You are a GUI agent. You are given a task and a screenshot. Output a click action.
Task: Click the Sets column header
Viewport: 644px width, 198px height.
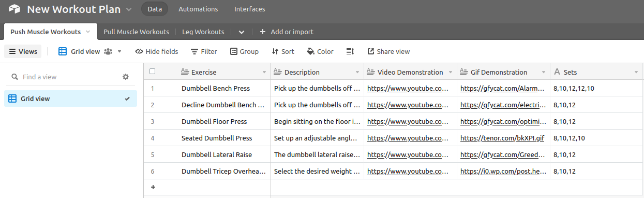596,72
